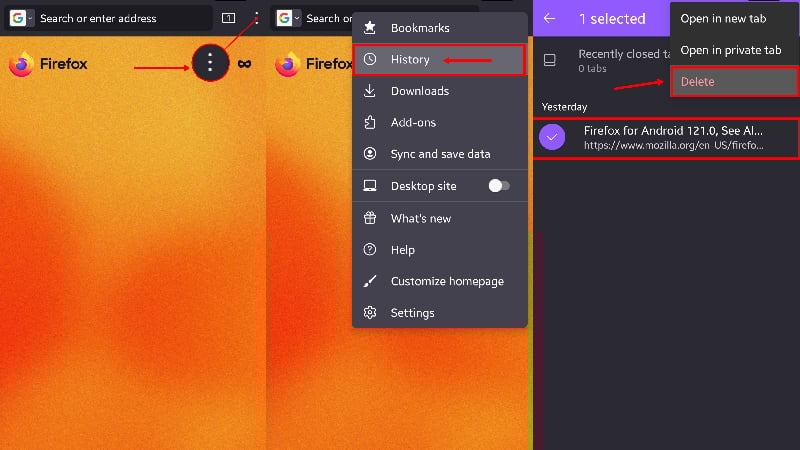Click the Search or enter address field

pos(120,18)
